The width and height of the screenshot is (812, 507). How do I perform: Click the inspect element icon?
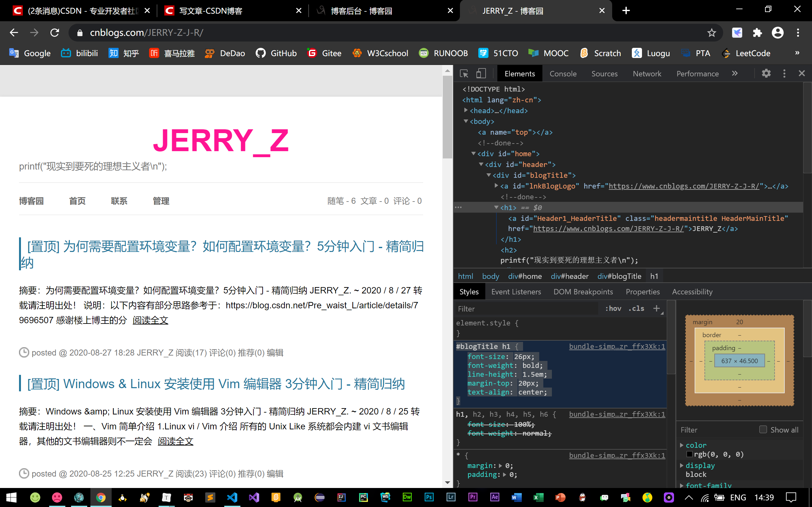point(464,73)
